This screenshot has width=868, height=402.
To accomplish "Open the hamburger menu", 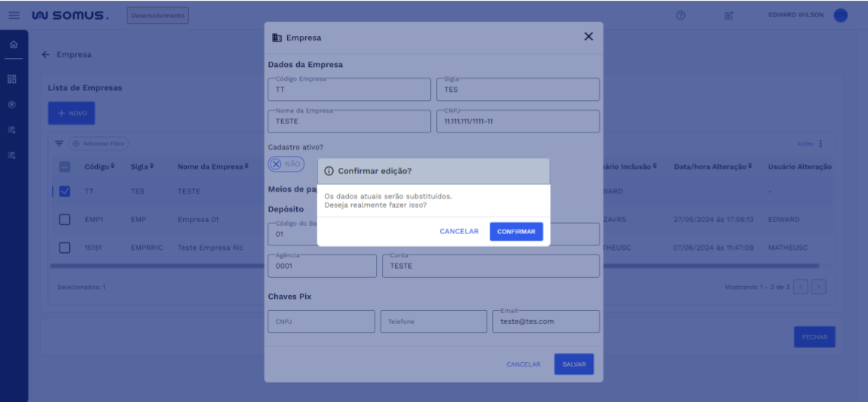I will 14,15.
